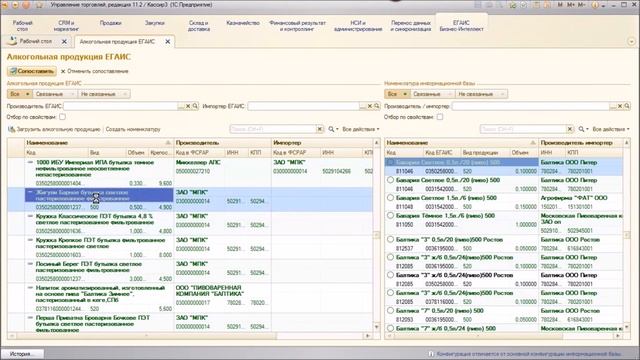The width and height of the screenshot is (640, 360).
Task: Focus the left table search input
Action: (x=273, y=129)
